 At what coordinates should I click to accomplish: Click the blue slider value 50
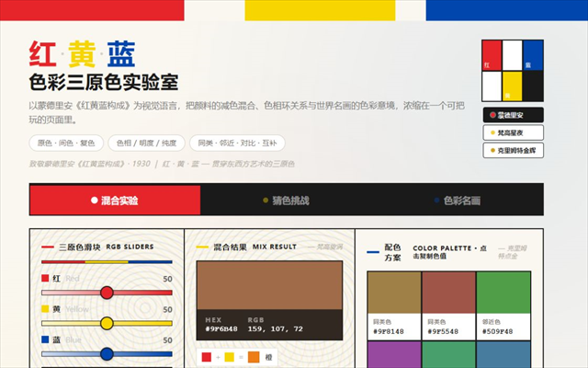tap(167, 340)
